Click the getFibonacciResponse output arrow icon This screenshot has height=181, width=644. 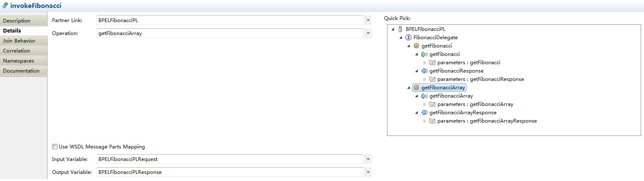point(424,71)
